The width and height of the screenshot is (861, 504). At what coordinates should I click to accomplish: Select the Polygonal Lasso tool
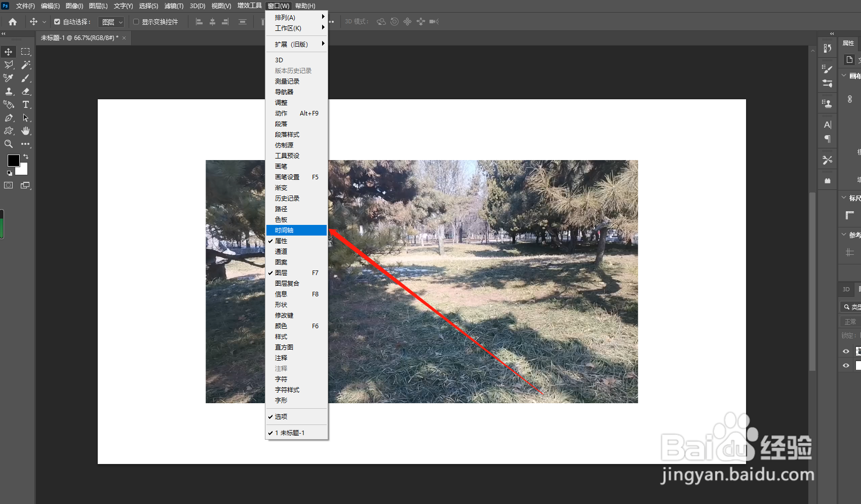tap(9, 65)
